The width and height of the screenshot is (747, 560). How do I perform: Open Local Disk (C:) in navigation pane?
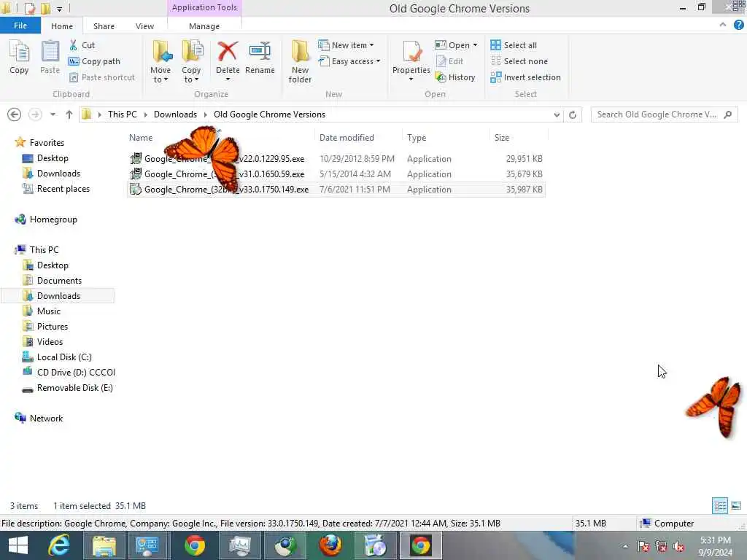(57, 357)
